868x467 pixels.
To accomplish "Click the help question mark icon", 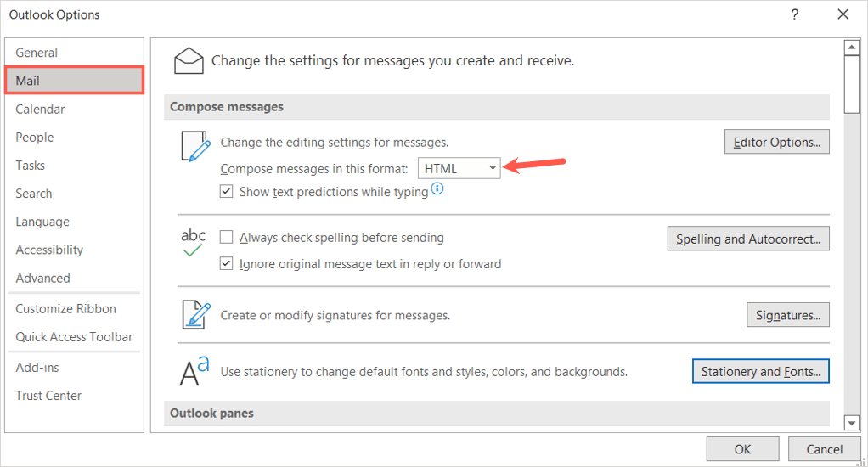I will [795, 14].
